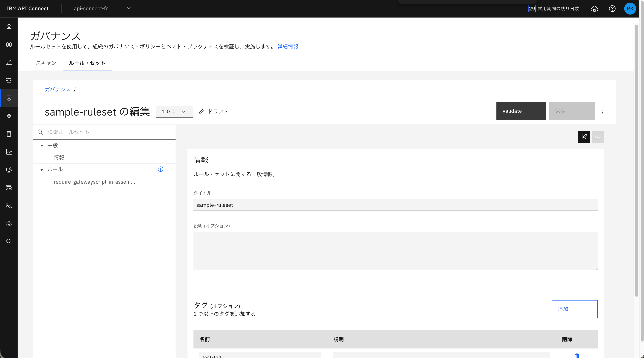The height and width of the screenshot is (358, 644).
Task: Select require-gatewayscript-in-assem... rule
Action: (94, 182)
